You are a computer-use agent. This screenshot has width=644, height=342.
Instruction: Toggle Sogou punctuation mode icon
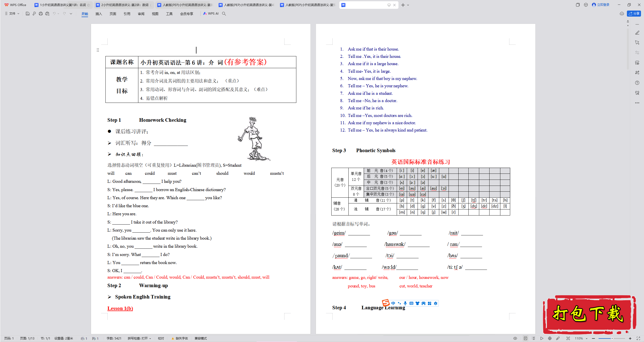coord(399,303)
